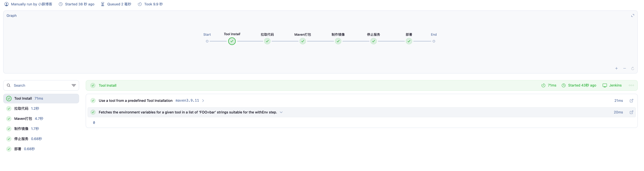This screenshot has width=644, height=171.
Task: Click the Queued 2 毫秒 text
Action: click(x=119, y=4)
